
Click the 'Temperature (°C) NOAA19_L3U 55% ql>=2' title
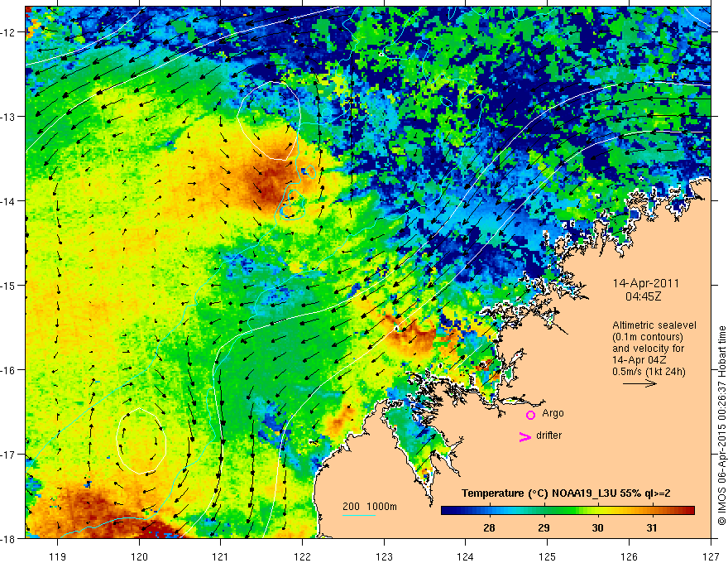coord(566,493)
